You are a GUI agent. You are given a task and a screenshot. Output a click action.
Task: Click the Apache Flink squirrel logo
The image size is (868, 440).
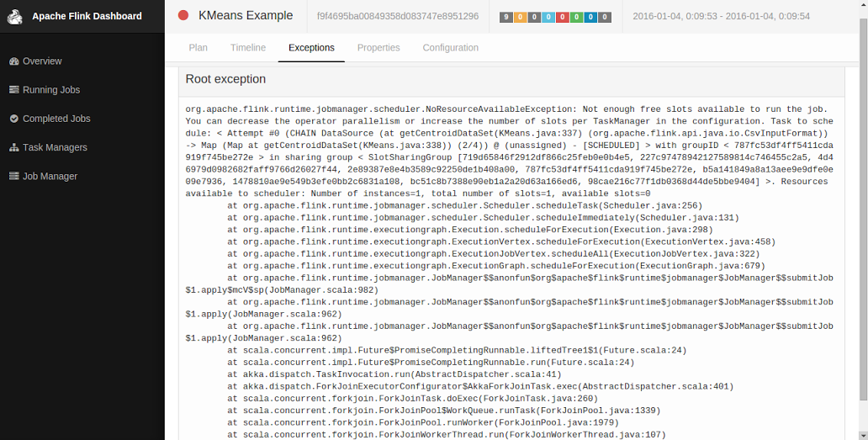click(15, 17)
